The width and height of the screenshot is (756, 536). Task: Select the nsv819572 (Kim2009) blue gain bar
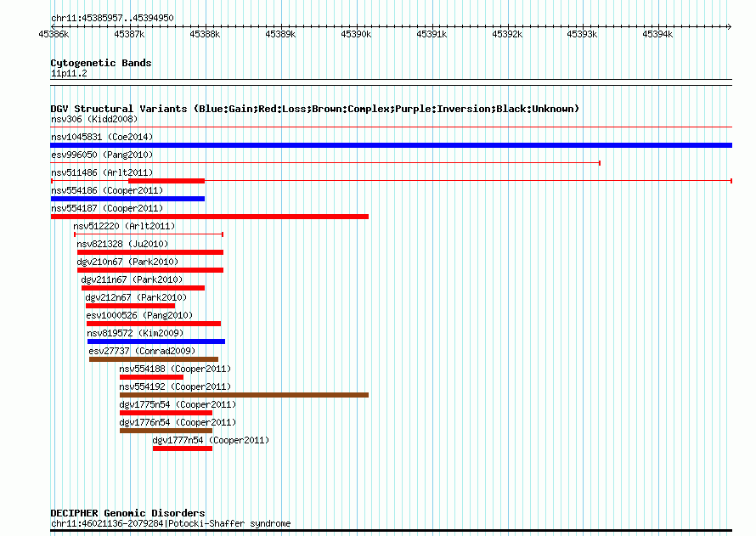[x=156, y=341]
